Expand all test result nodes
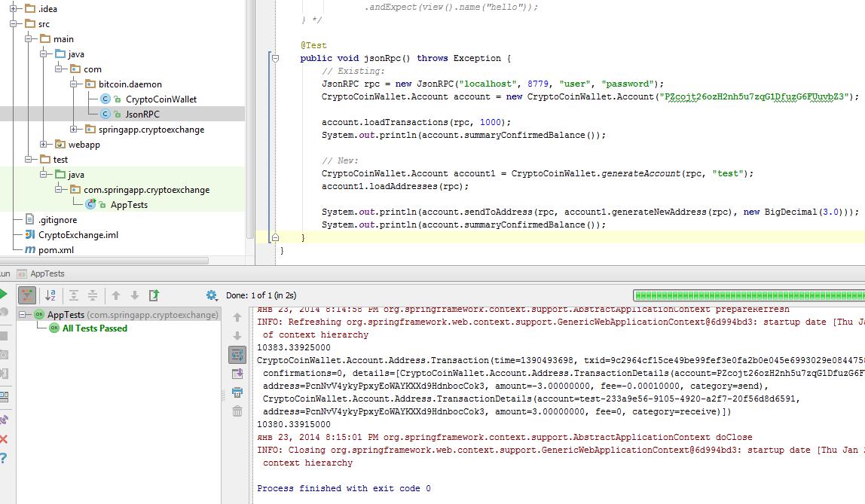Screen dimensions: 865x504 tap(73, 295)
